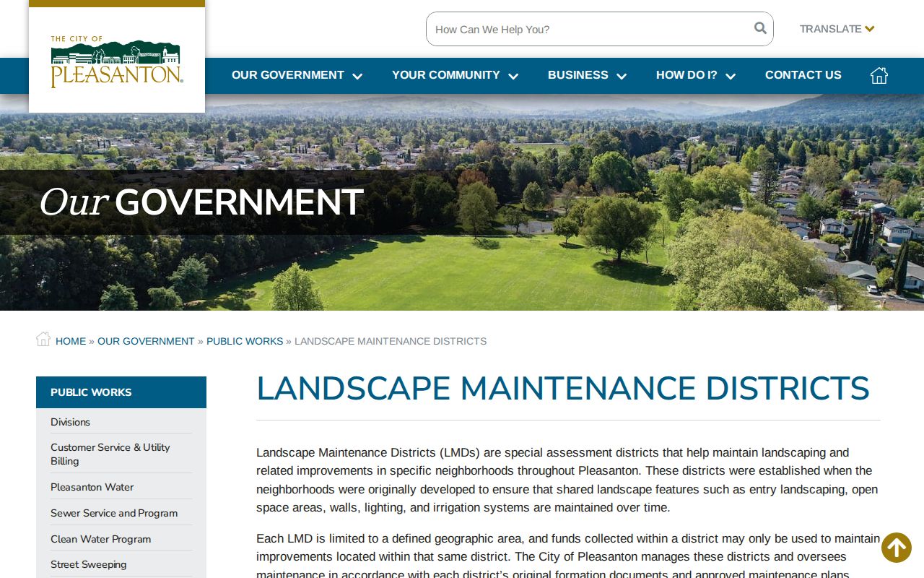Click the Landscape Maintenance Districts heading
Screen dimensions: 924x578
563,389
